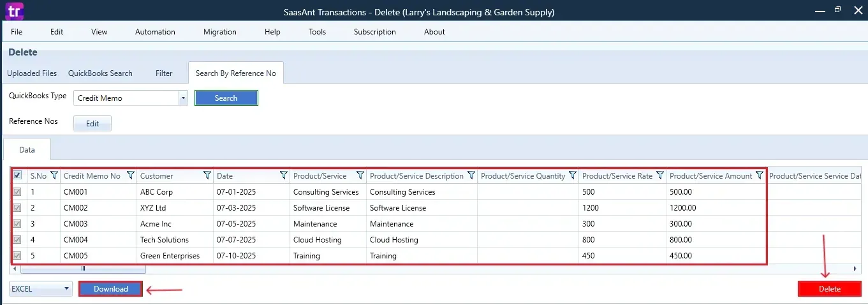Open the Automation menu
The width and height of the screenshot is (868, 305).
[x=155, y=32]
